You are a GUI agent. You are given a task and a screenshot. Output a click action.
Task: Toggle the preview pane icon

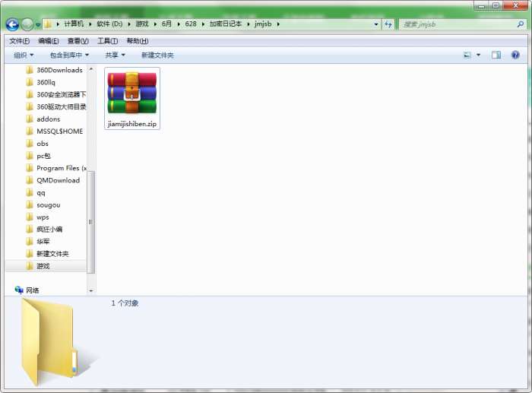[x=496, y=55]
